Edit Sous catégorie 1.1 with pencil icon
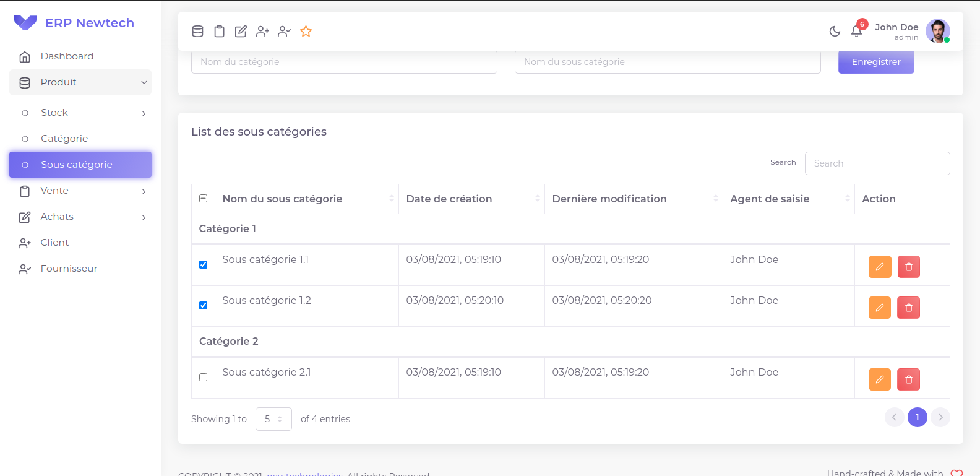 click(x=879, y=267)
